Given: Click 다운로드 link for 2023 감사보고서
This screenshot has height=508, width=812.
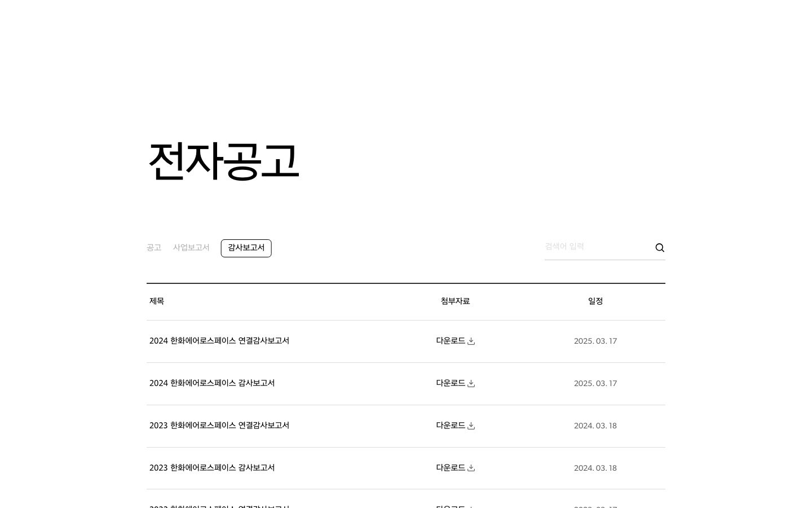Looking at the screenshot, I should coord(455,468).
